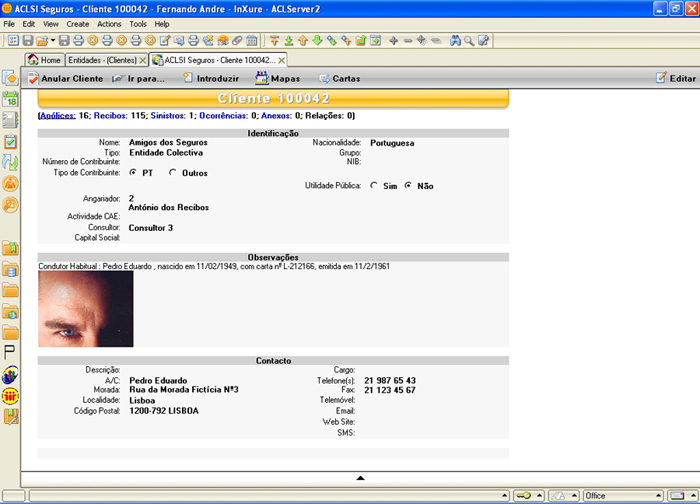The image size is (700, 504).
Task: Click the binoculars search icon in toolbar
Action: (x=455, y=41)
